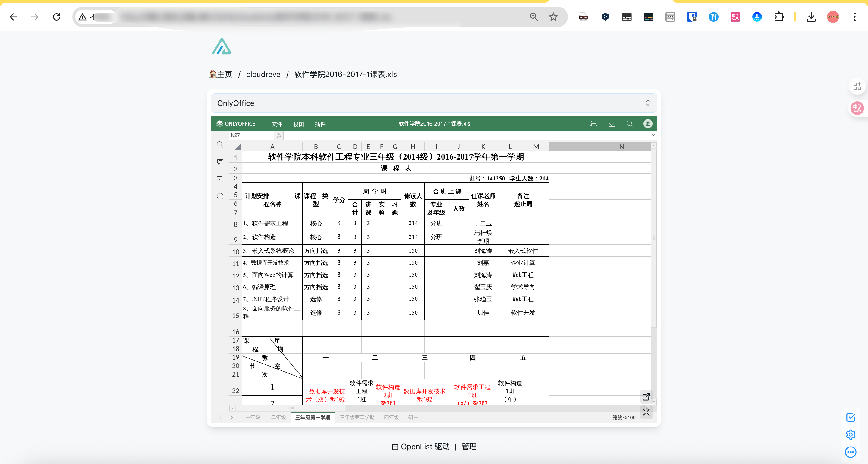Screen dimensions: 868x464
Task: Open the chat panel in left sidebar
Action: [220, 179]
